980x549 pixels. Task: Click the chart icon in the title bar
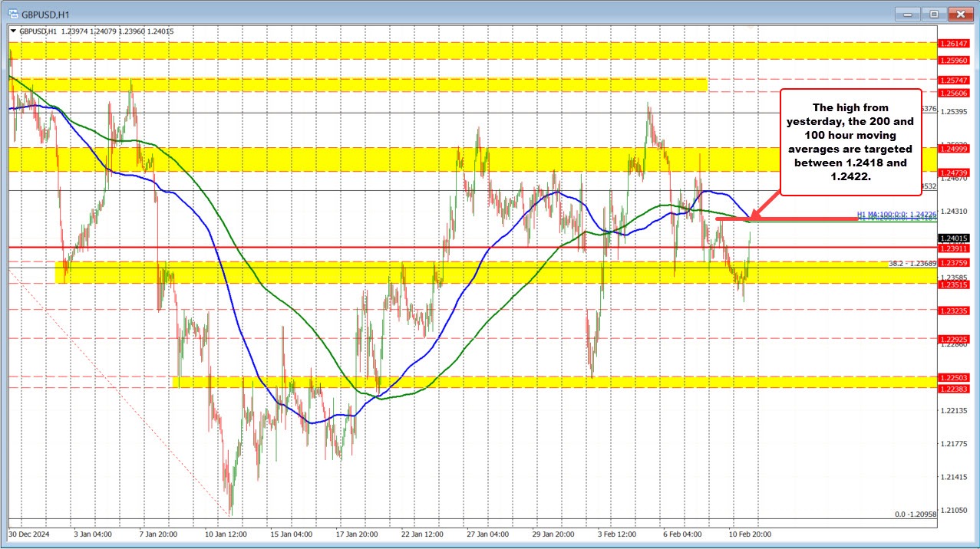tap(13, 13)
